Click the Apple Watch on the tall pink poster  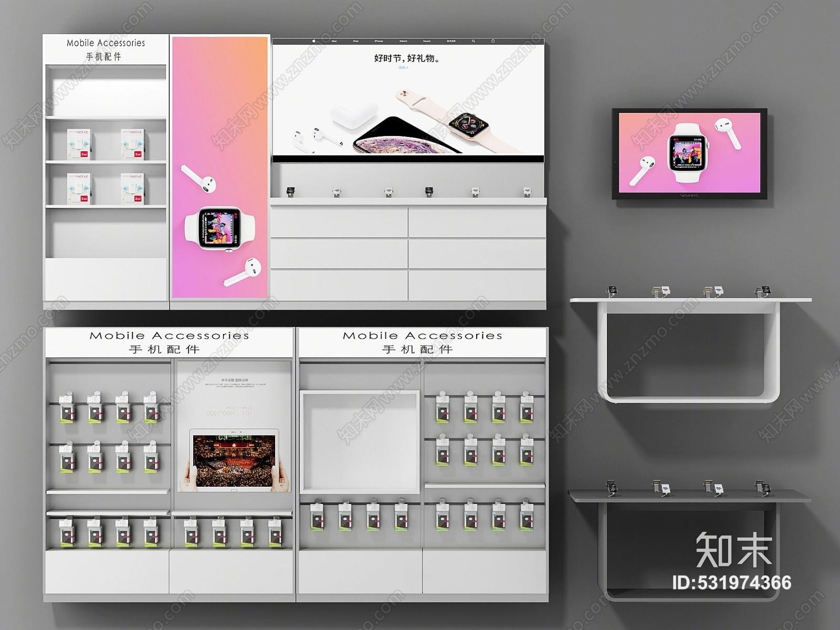(220, 229)
